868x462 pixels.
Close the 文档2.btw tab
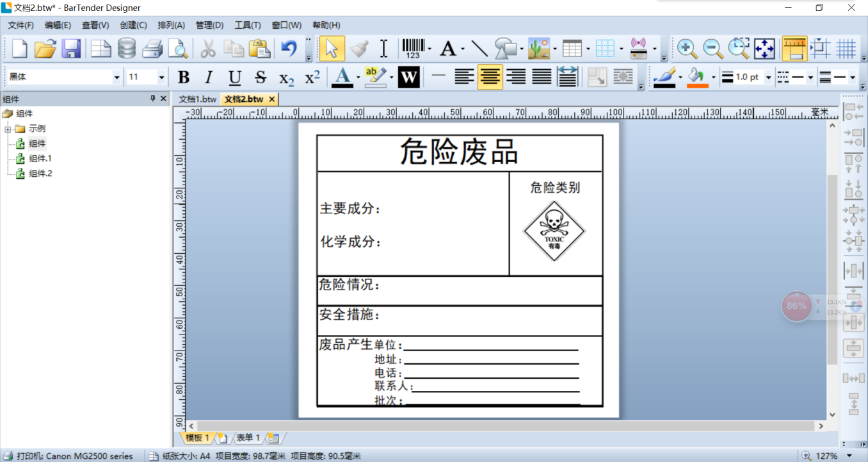[272, 99]
